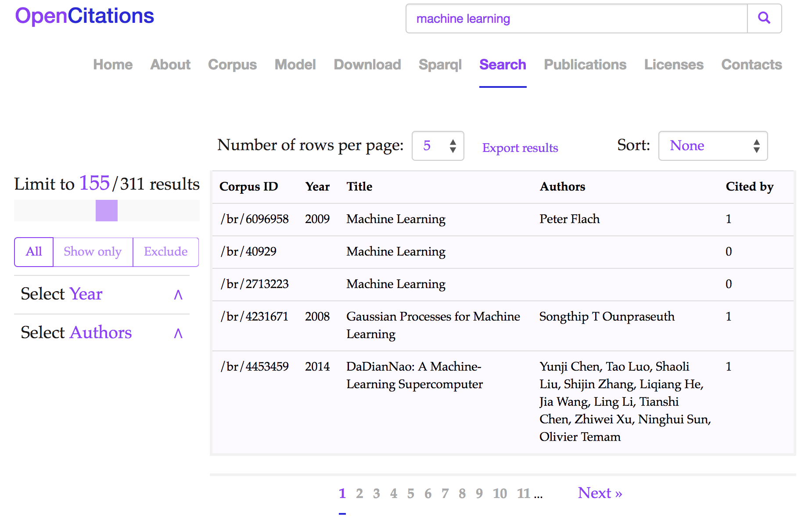Go to results page 11
This screenshot has width=812, height=520.
(x=524, y=494)
